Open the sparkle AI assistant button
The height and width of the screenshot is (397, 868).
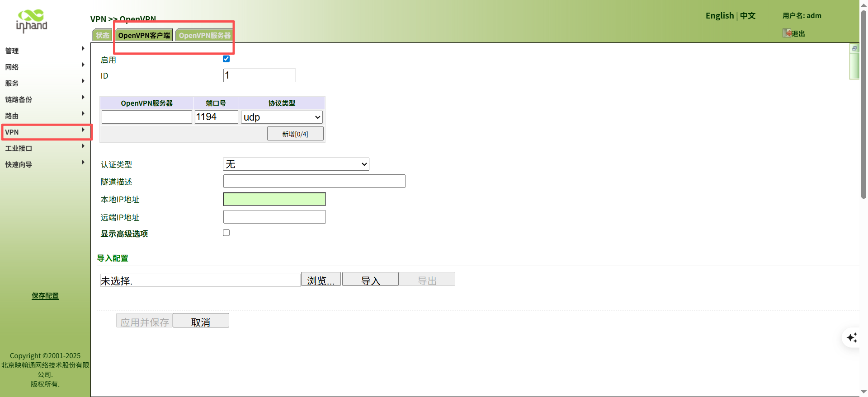pos(852,338)
